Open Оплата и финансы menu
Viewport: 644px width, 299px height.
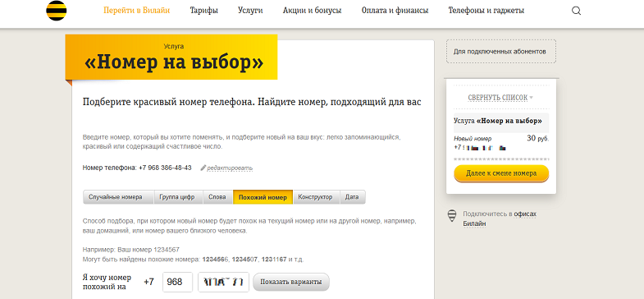[395, 11]
